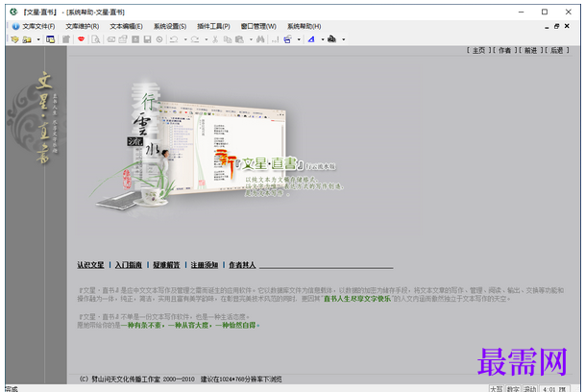The height and width of the screenshot is (392, 585).
Task: Click the blue printer-style toolbar icon
Action: click(x=287, y=39)
